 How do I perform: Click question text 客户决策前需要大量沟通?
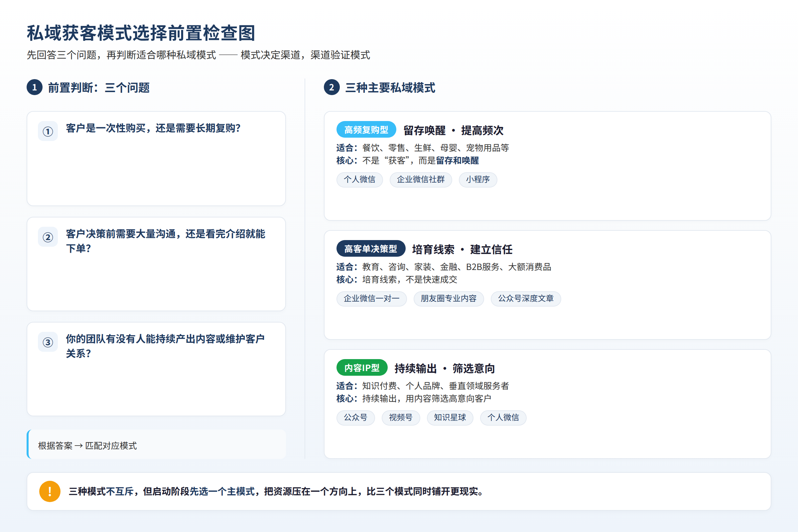166,241
